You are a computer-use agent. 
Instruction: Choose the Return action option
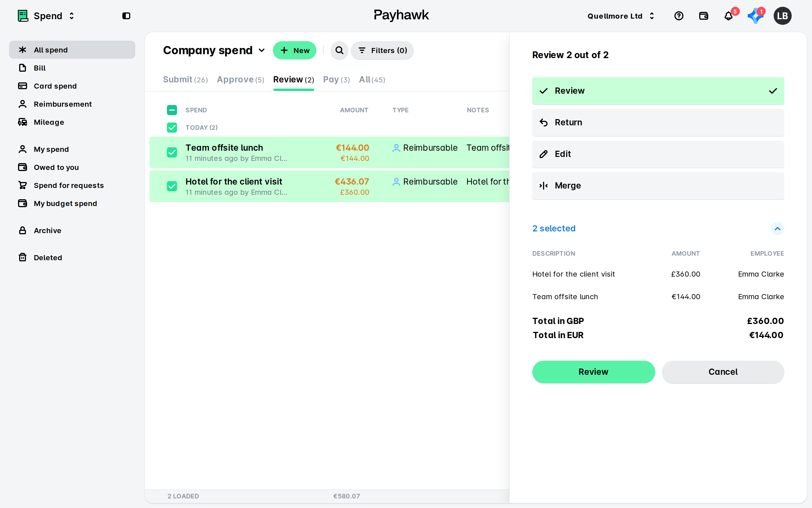point(658,122)
